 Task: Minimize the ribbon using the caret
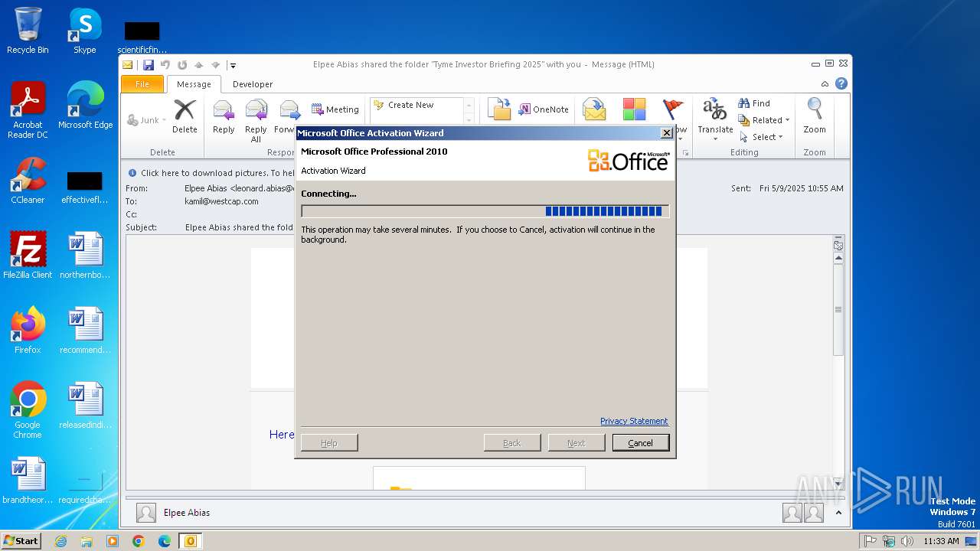825,84
